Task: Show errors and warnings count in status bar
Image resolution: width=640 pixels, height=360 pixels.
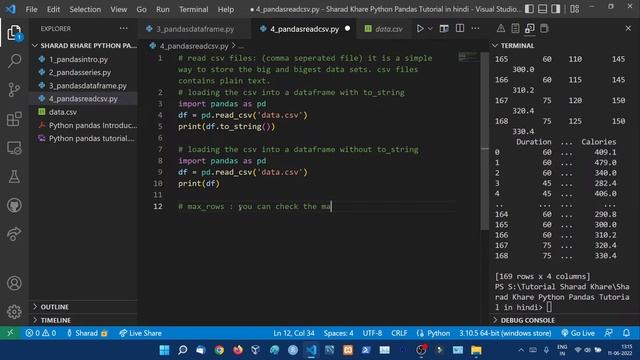Action: (40, 333)
